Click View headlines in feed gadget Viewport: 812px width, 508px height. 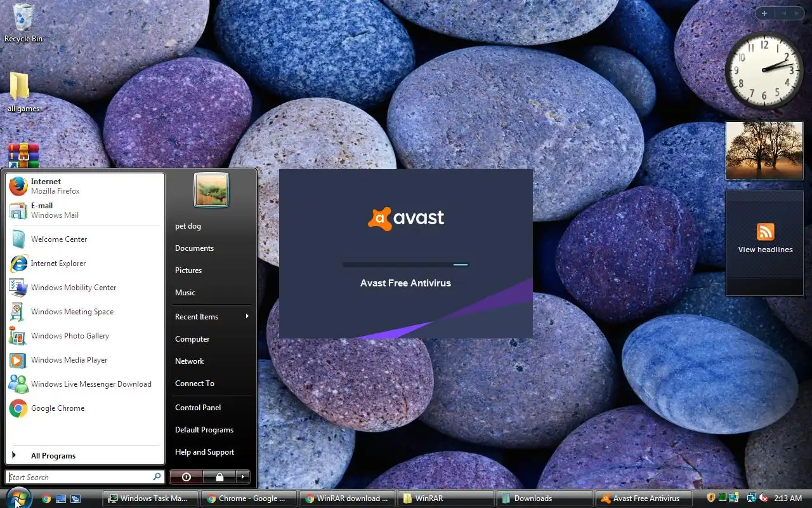click(765, 250)
